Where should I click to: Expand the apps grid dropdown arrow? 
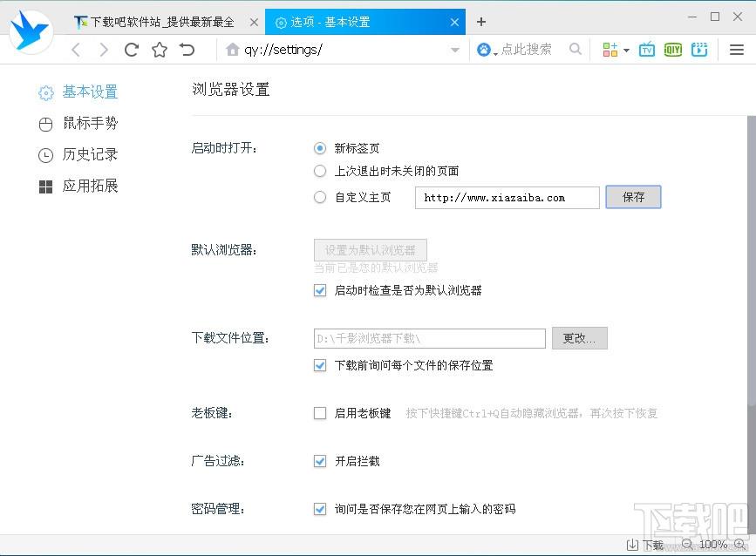[x=626, y=50]
